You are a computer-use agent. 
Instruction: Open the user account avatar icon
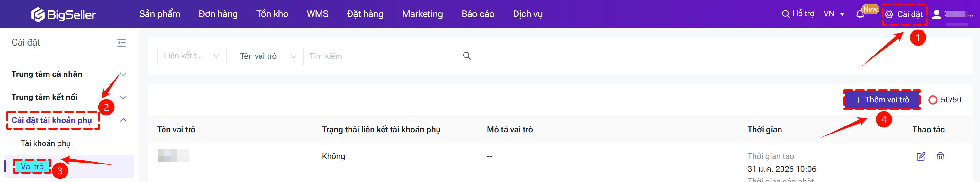pyautogui.click(x=937, y=14)
